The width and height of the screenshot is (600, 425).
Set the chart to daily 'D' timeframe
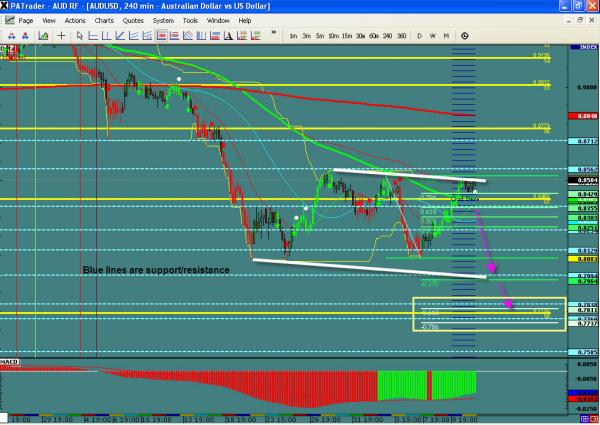[x=418, y=35]
